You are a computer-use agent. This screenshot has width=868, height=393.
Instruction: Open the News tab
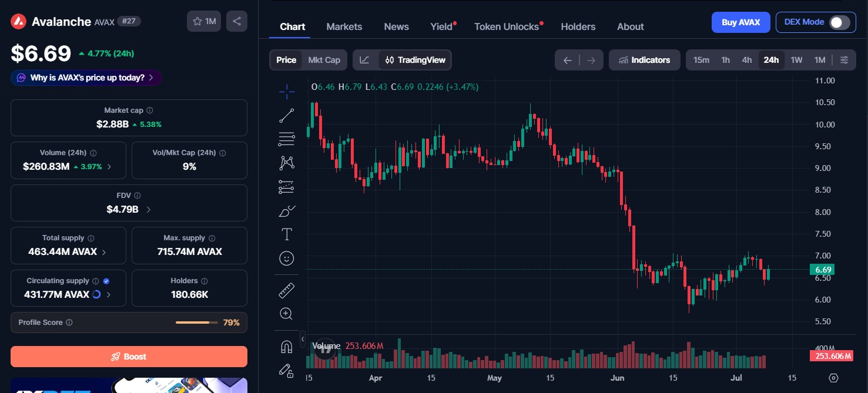396,26
